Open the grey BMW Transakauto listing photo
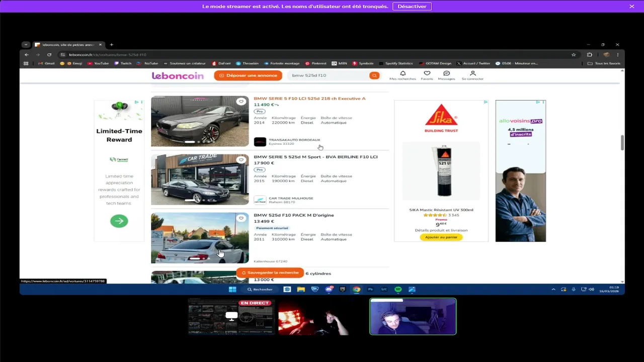The height and width of the screenshot is (362, 644). [200, 121]
